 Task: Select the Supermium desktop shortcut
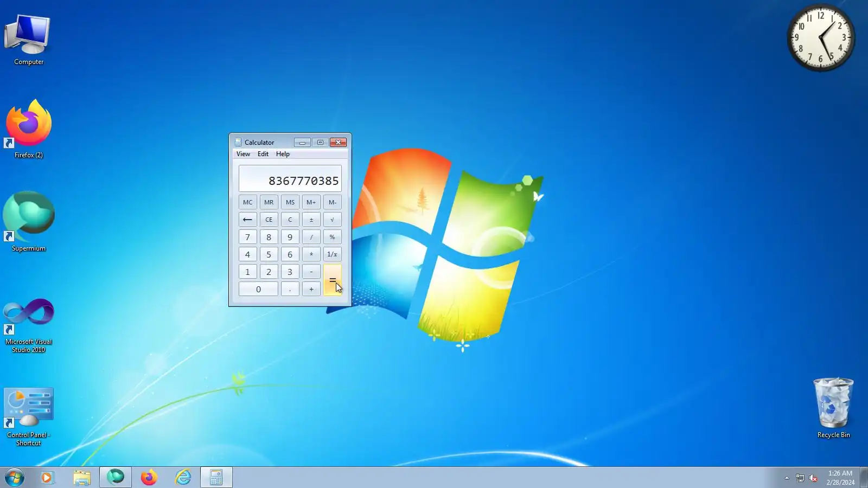(28, 222)
